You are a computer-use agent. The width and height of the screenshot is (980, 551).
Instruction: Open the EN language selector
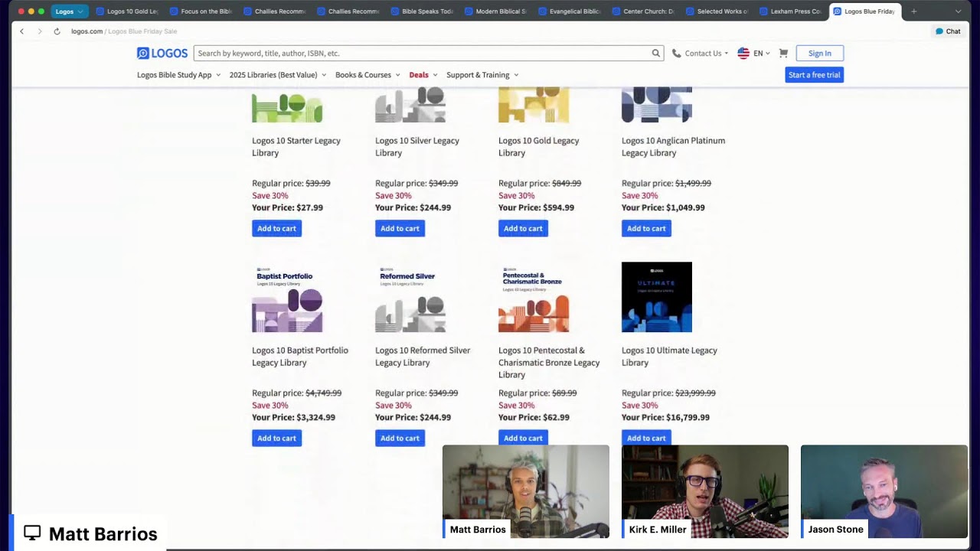[753, 54]
